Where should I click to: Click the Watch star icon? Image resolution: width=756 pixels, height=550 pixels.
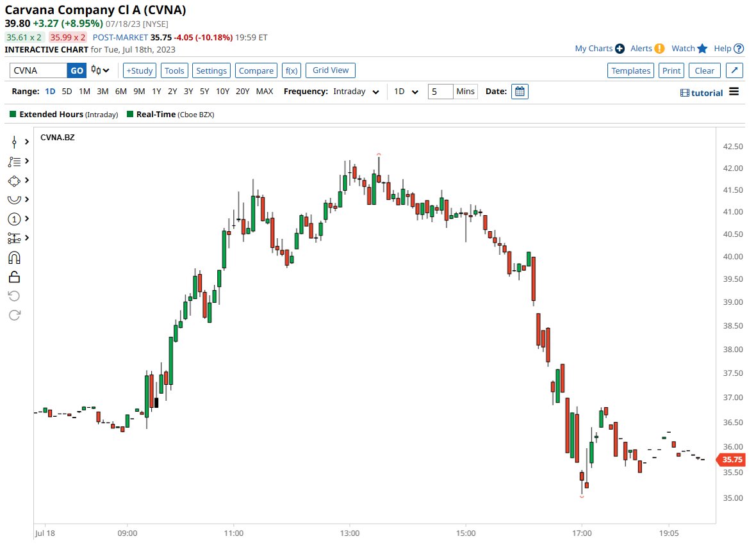(702, 48)
